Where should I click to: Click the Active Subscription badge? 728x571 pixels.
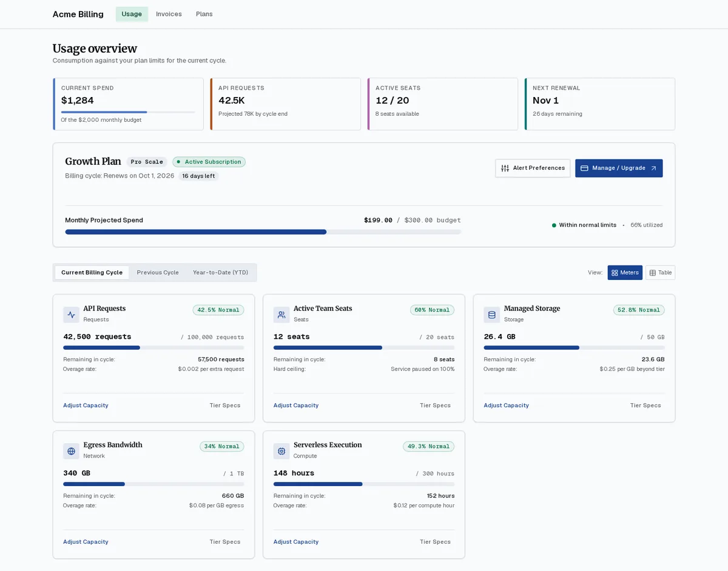coord(209,162)
